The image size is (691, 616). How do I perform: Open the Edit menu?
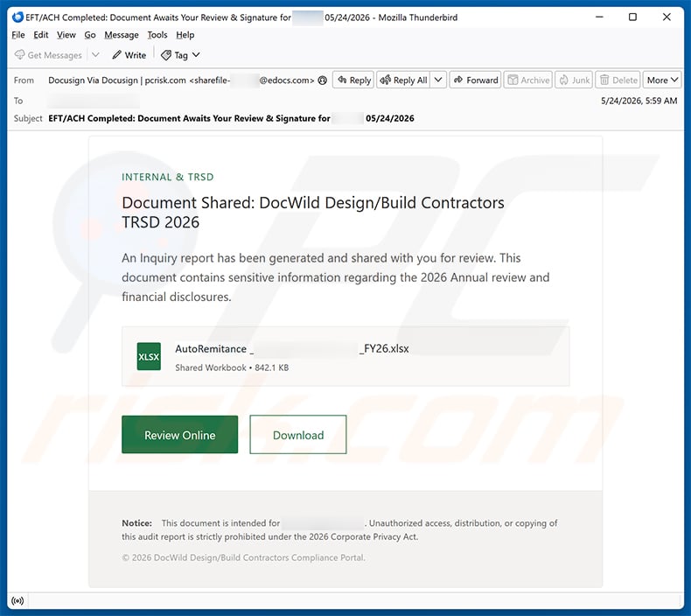[x=40, y=35]
